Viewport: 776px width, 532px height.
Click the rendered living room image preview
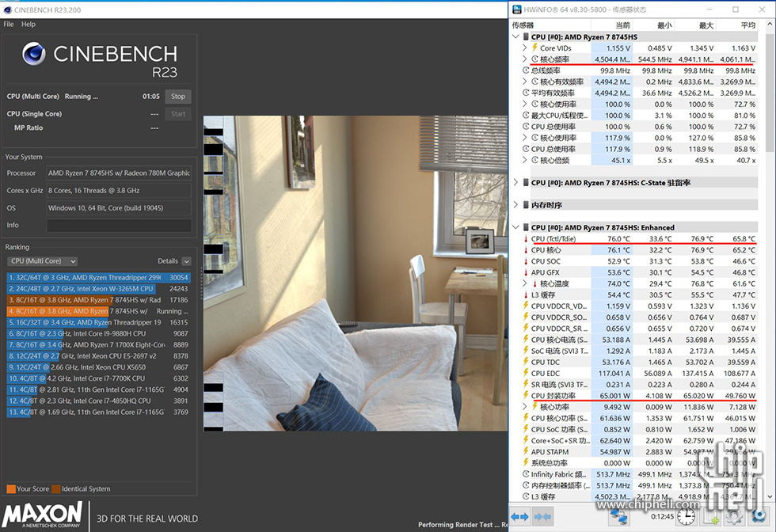(x=356, y=273)
